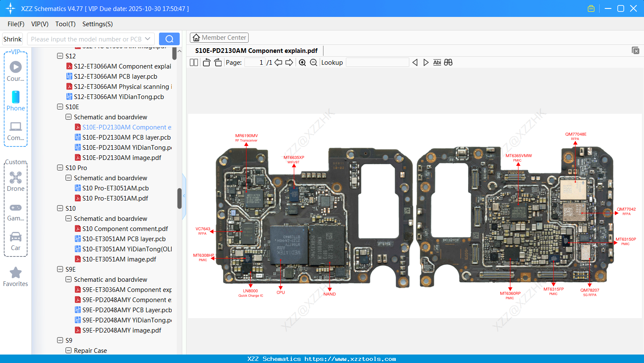This screenshot has height=363, width=644.
Task: Collapse the S10E tree node
Action: 60,107
